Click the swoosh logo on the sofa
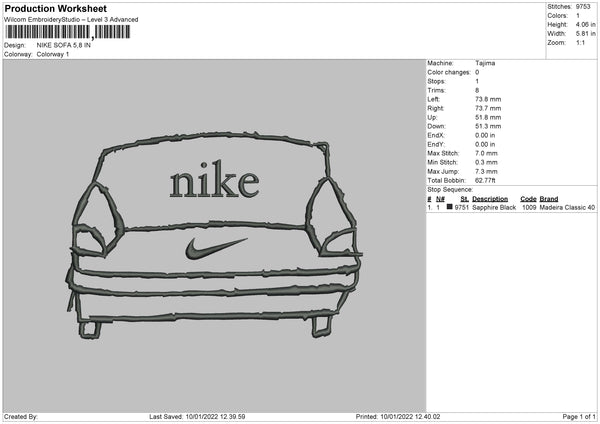Viewport: 600px width, 424px height. pyautogui.click(x=215, y=248)
